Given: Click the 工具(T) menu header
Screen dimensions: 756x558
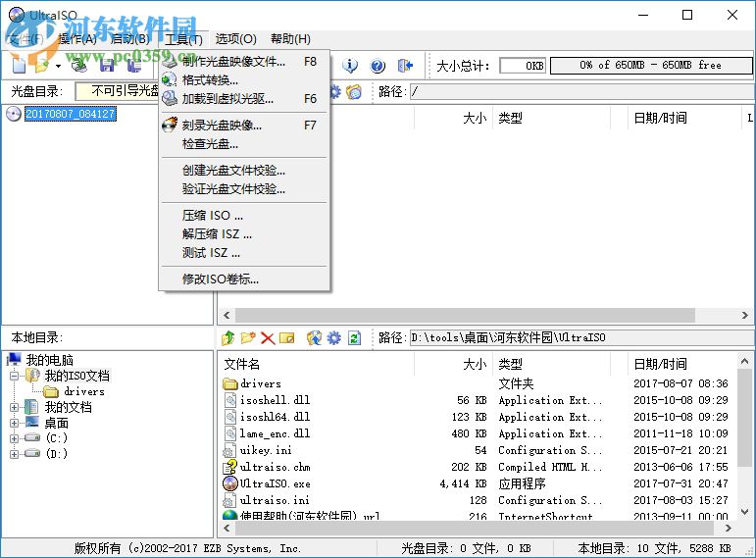Looking at the screenshot, I should (x=183, y=39).
